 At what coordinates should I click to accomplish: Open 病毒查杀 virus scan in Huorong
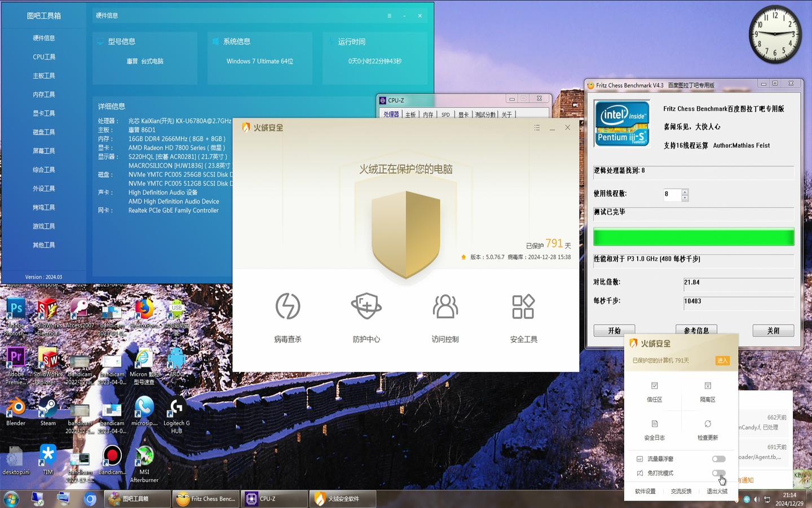tap(288, 317)
